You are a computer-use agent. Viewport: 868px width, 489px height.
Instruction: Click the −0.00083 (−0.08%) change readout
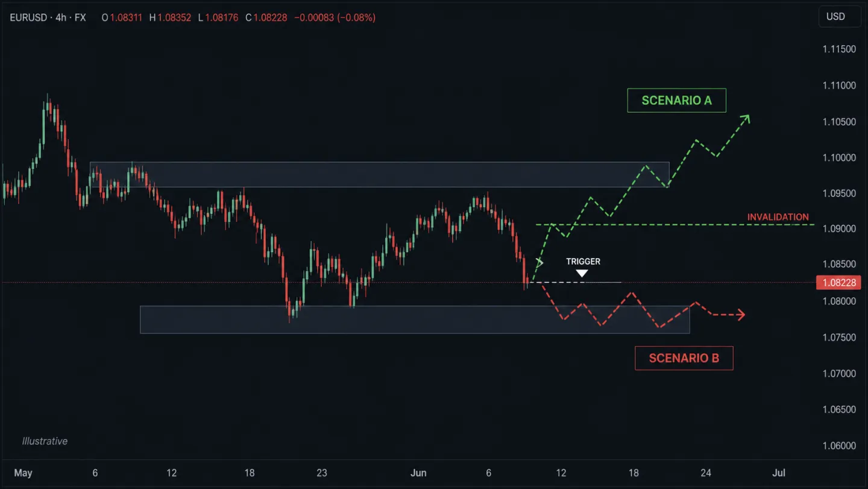pos(335,18)
